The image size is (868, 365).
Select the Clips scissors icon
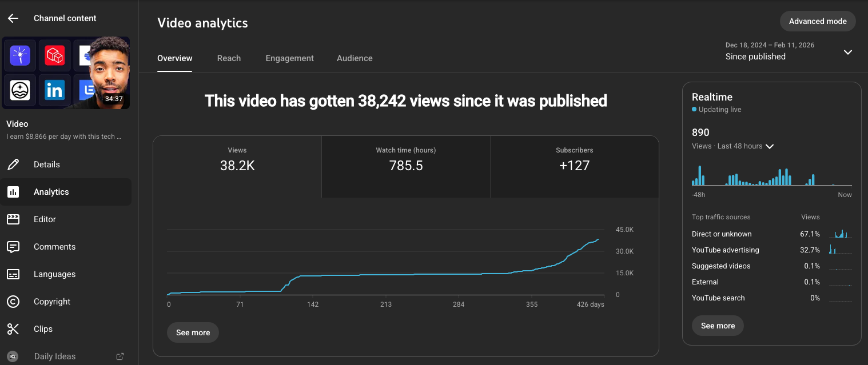[x=13, y=329]
